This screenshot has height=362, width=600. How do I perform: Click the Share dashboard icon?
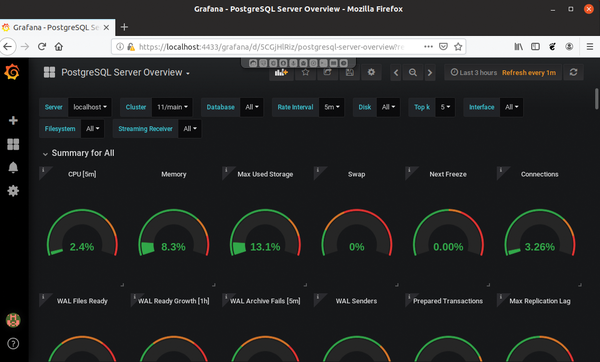coord(327,72)
